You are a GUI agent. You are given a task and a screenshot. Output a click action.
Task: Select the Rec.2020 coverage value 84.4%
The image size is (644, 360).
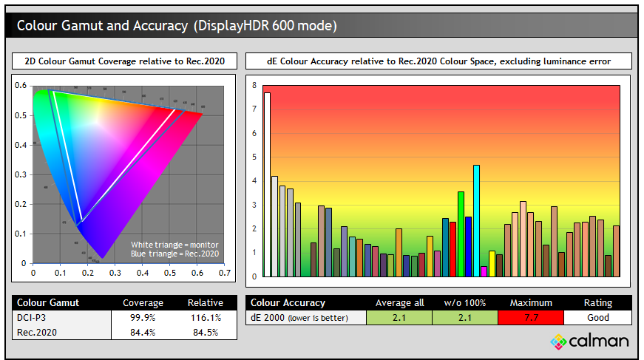pos(143,332)
